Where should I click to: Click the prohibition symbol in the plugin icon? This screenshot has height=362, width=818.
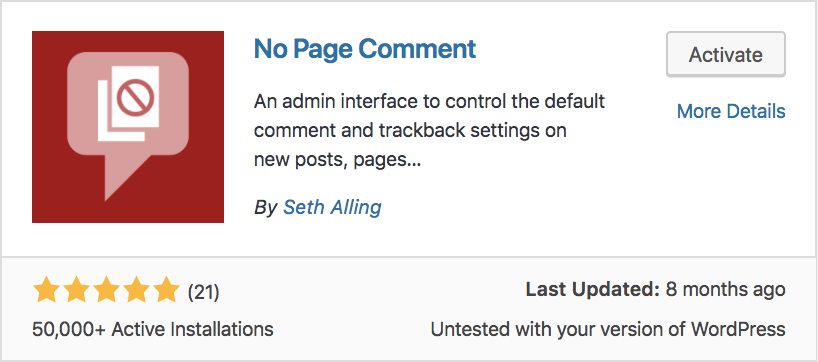click(x=135, y=99)
